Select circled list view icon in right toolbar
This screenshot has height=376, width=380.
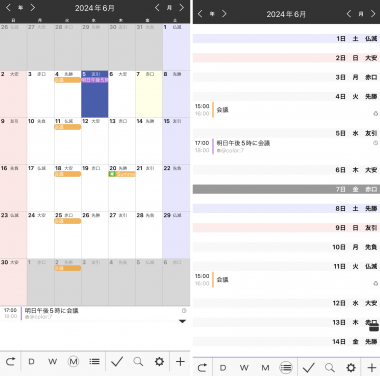coord(286,368)
